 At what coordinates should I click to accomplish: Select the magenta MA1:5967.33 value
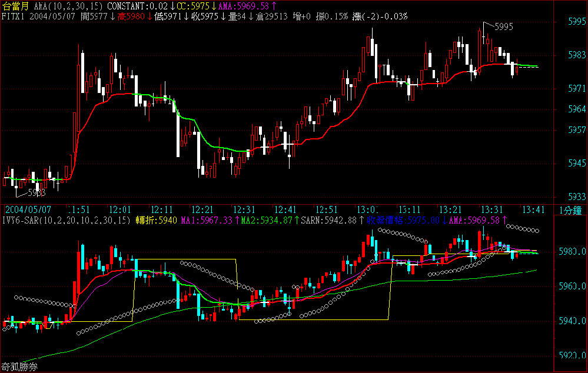(207, 220)
